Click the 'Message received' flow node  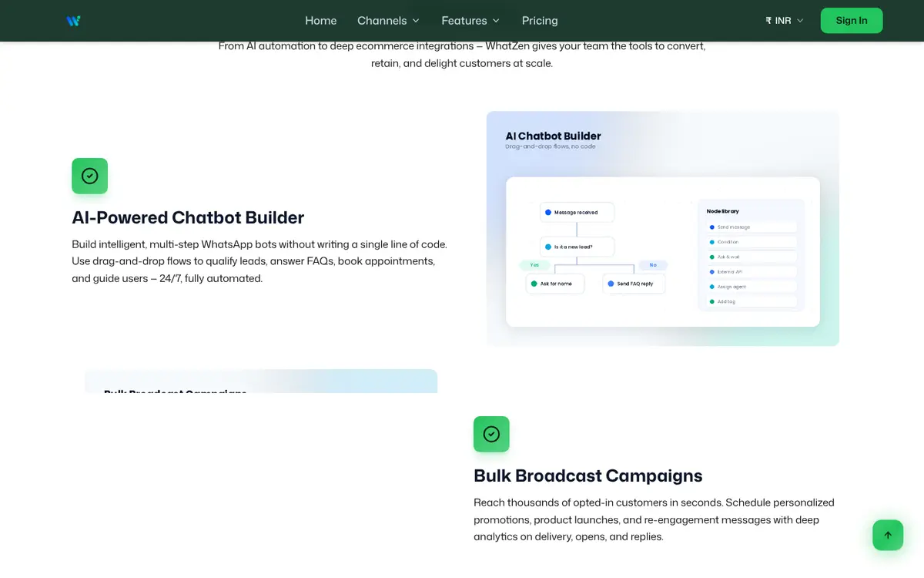click(x=577, y=212)
